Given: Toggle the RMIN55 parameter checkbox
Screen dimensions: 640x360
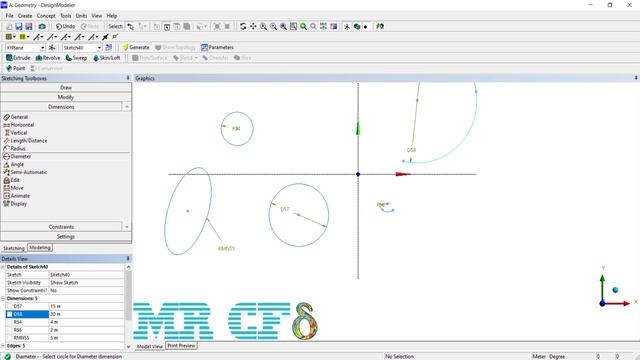Looking at the screenshot, I should pos(9,338).
